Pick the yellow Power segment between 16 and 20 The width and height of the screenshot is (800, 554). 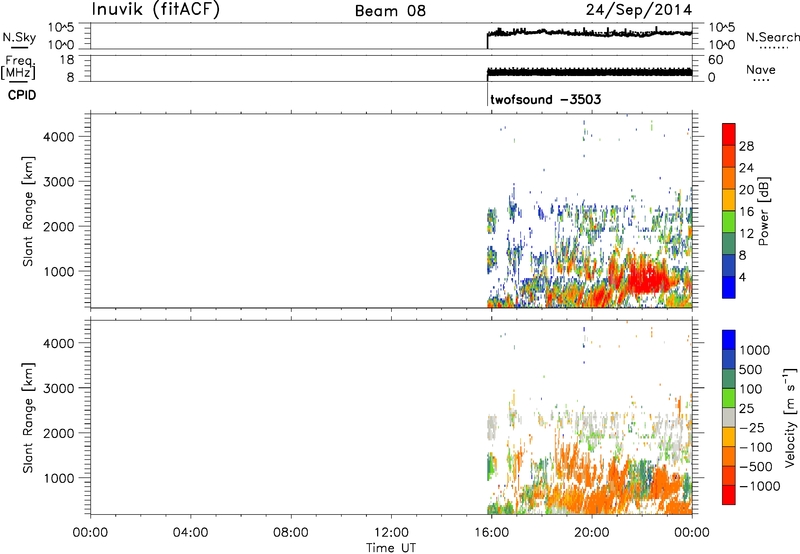[729, 200]
